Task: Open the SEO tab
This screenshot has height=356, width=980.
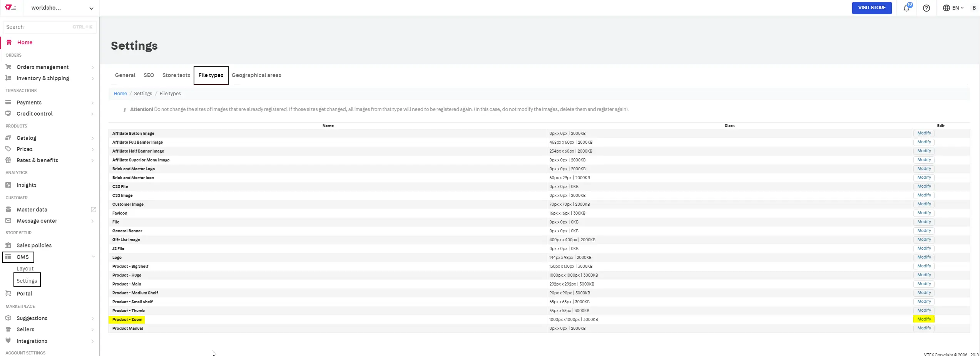Action: click(149, 75)
